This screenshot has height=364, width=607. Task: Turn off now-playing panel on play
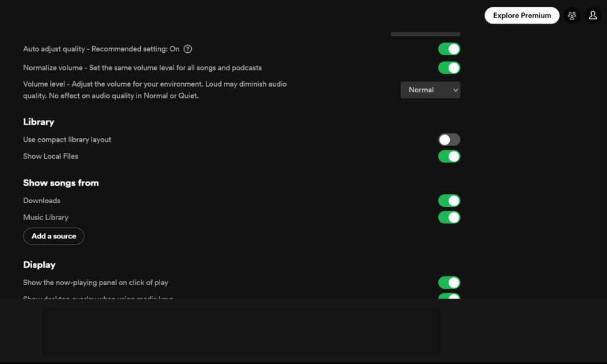click(449, 282)
